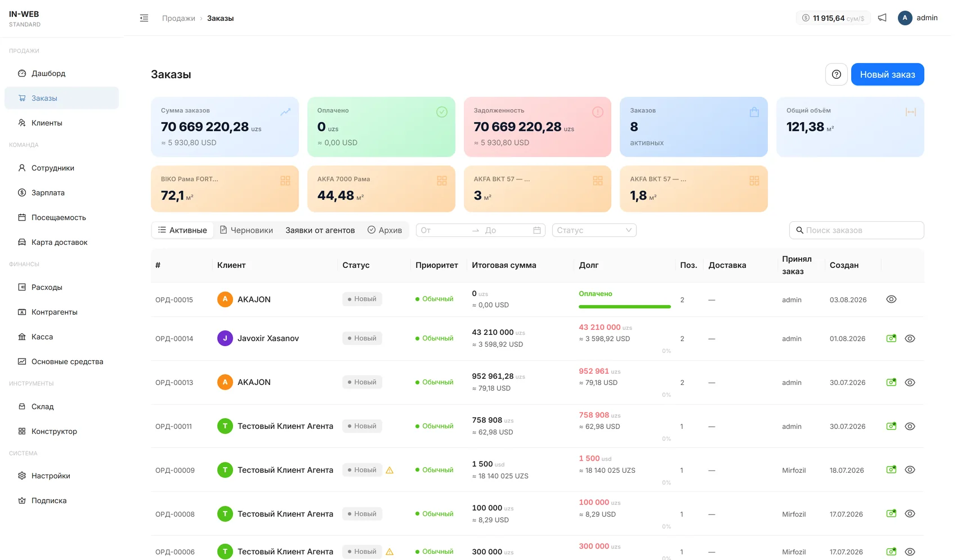Switch to the Черновики tab

point(246,230)
